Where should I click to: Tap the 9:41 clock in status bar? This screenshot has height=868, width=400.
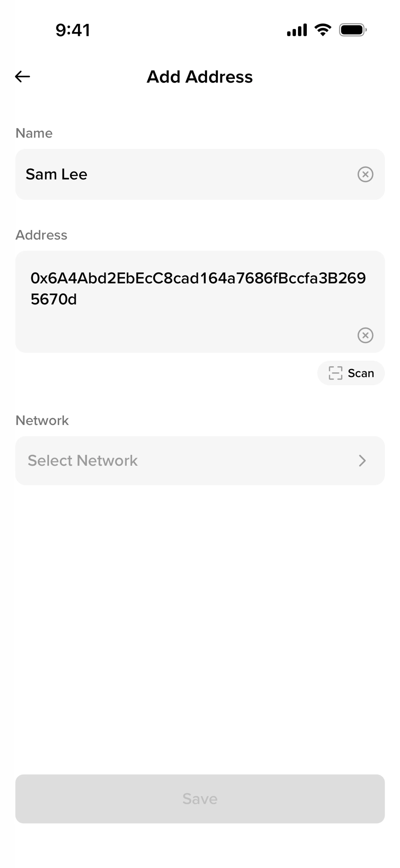click(73, 30)
